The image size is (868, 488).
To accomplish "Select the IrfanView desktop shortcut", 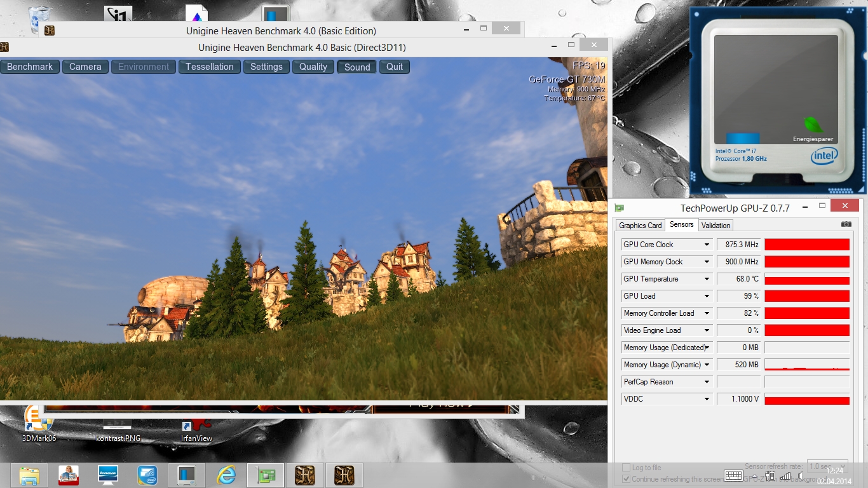I will (x=196, y=430).
